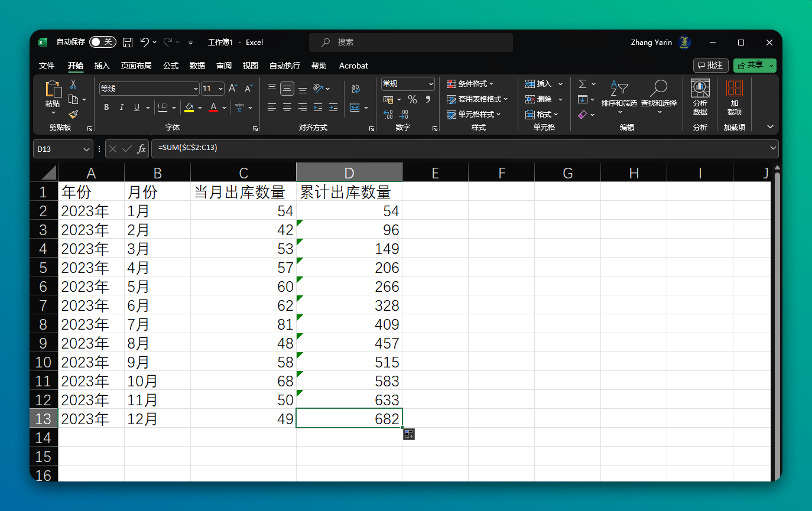Open font name dropdown 等线

point(196,89)
